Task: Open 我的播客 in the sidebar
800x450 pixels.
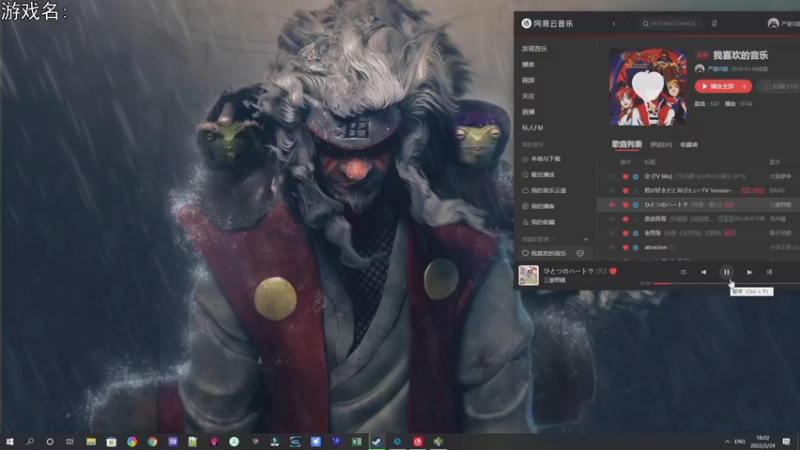Action: 538,206
